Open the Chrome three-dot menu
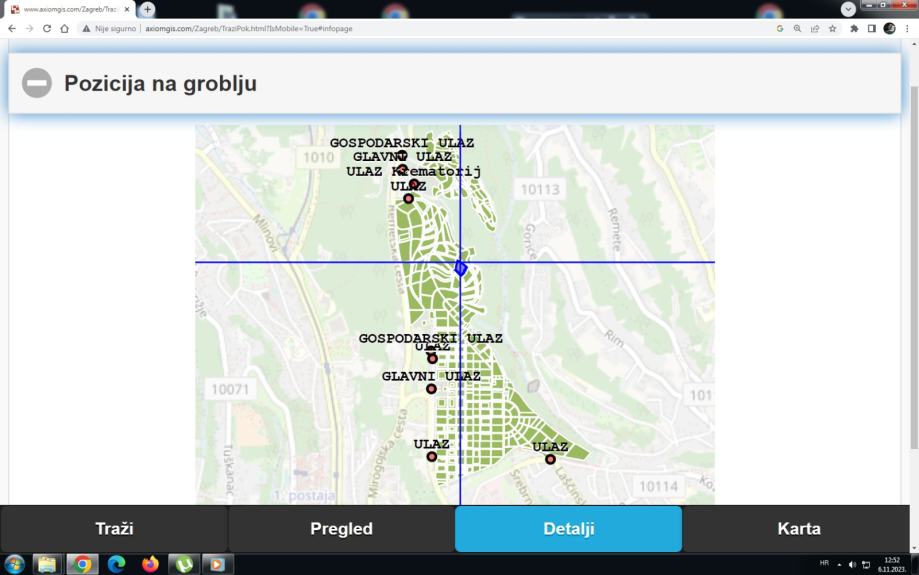The image size is (919, 575). coord(907,28)
